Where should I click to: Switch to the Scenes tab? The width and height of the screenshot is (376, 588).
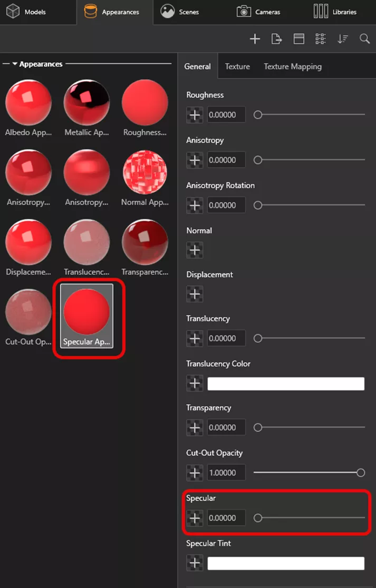[x=180, y=12]
